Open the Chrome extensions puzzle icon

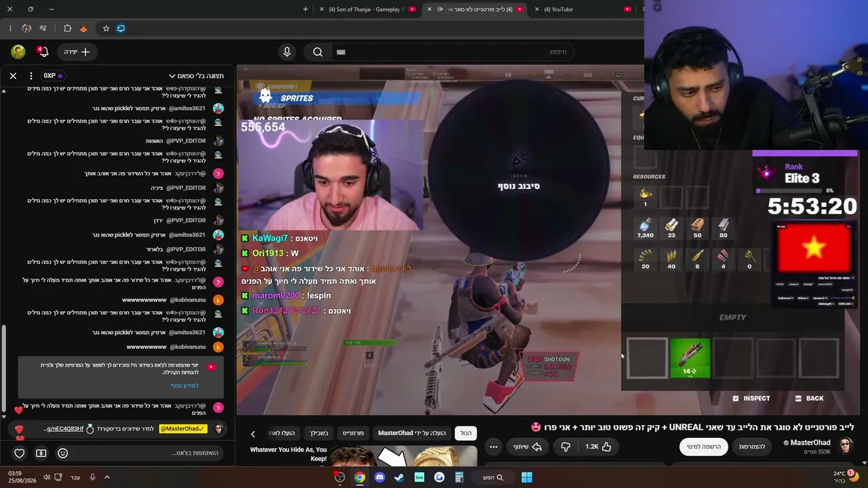(x=67, y=28)
